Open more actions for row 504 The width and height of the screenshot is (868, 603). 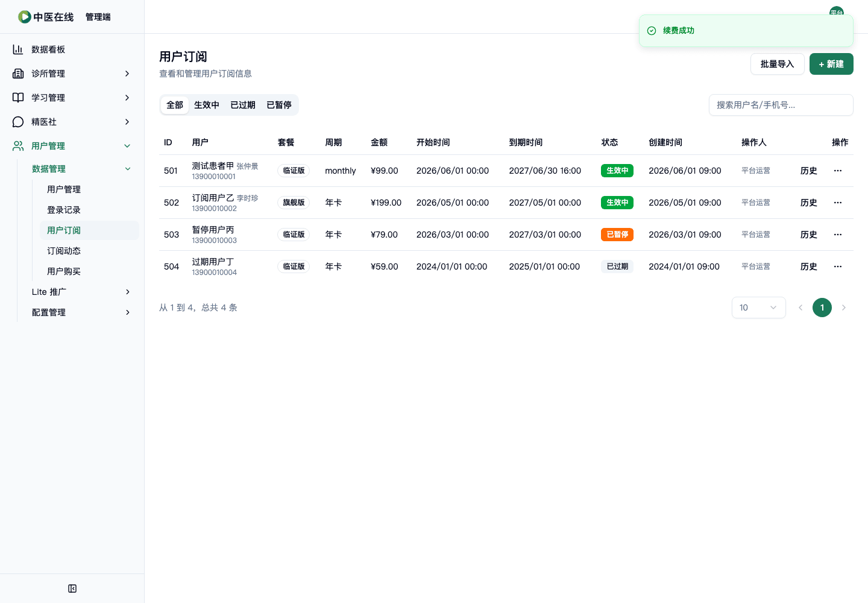(x=838, y=267)
